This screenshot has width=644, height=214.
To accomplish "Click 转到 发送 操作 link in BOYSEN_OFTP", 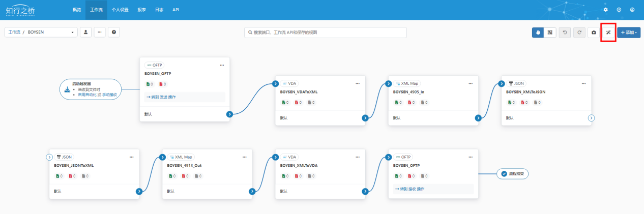I will tap(162, 97).
